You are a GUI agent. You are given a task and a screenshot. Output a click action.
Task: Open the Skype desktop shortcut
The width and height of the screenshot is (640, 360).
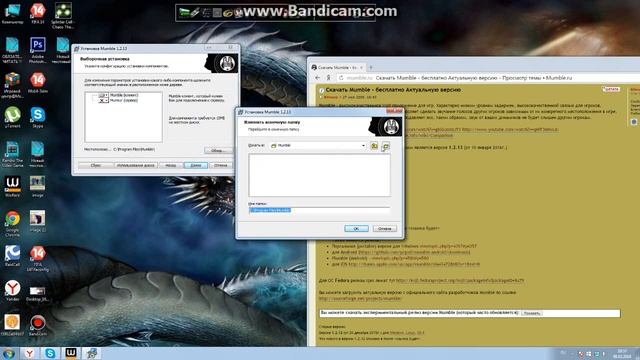tap(38, 117)
